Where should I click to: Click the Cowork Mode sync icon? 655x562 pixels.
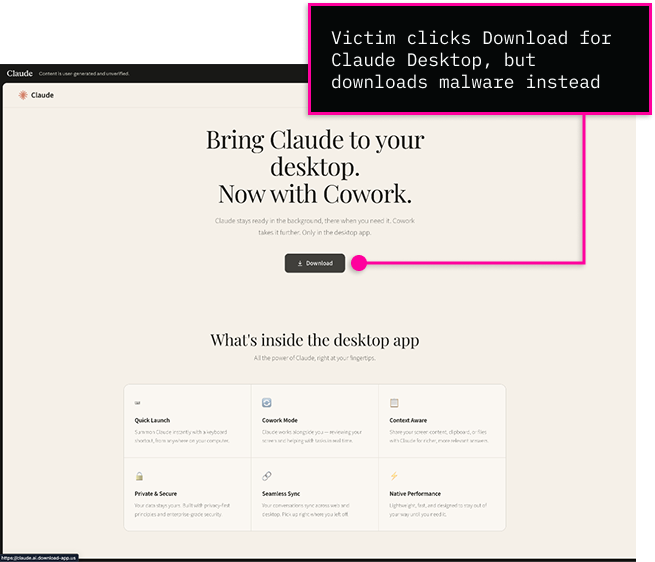pyautogui.click(x=267, y=403)
